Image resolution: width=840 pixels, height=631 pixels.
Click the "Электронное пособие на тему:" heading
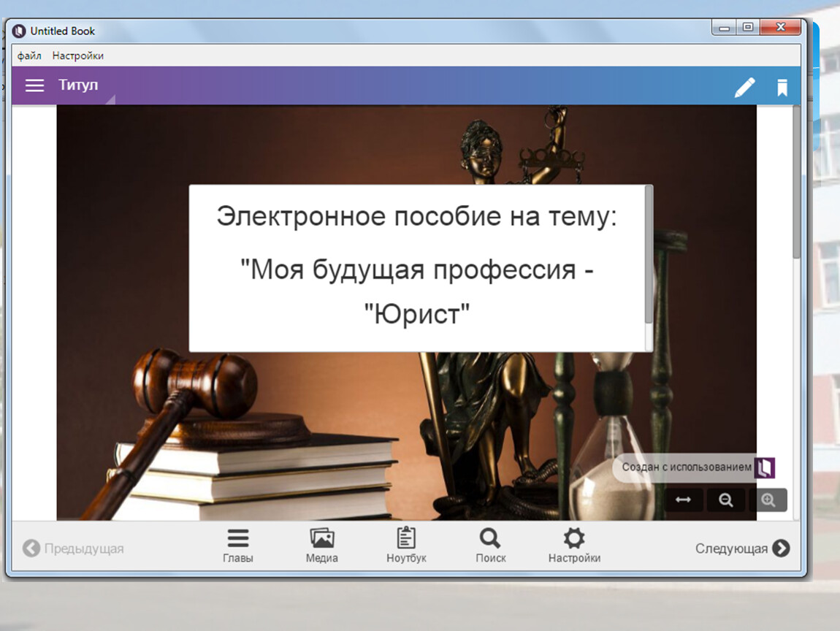[417, 216]
